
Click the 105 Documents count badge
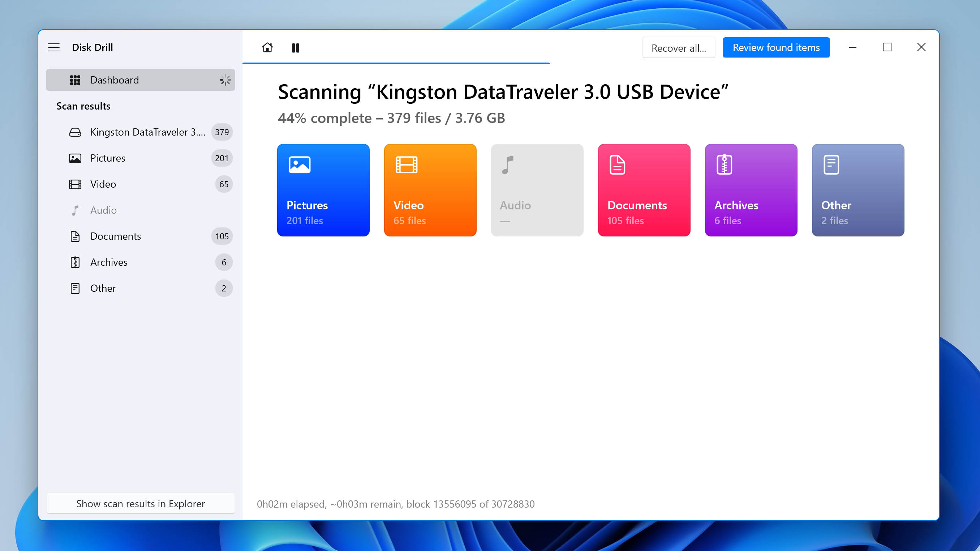[222, 236]
